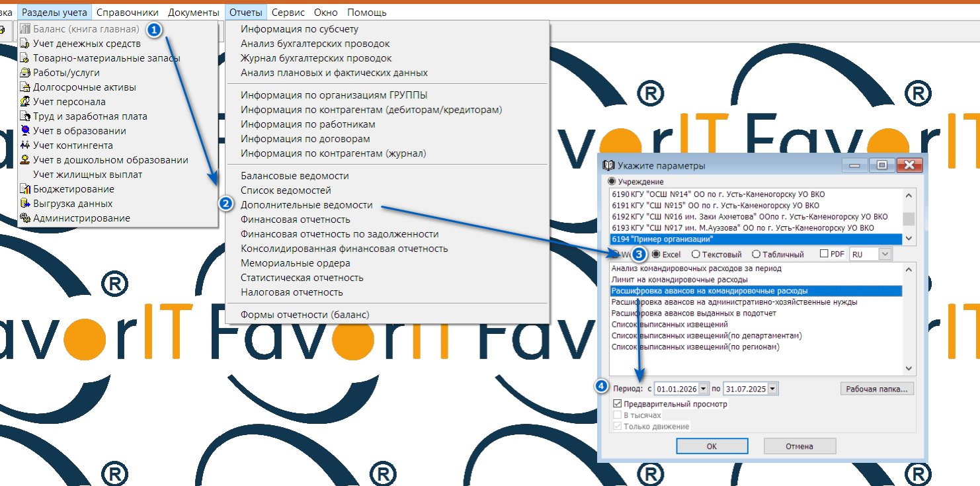Expand the period start date dropdown

(x=703, y=389)
